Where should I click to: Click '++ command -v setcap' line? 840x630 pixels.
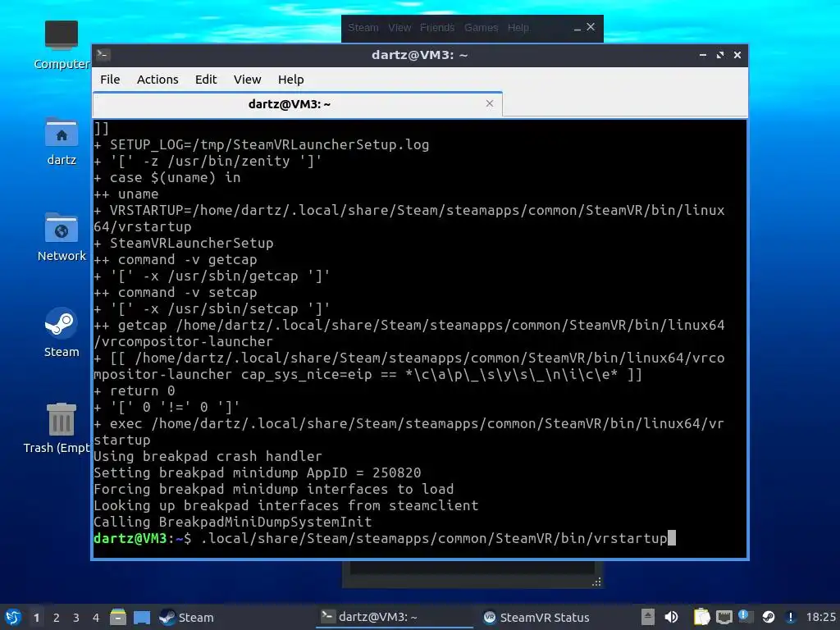(x=176, y=292)
